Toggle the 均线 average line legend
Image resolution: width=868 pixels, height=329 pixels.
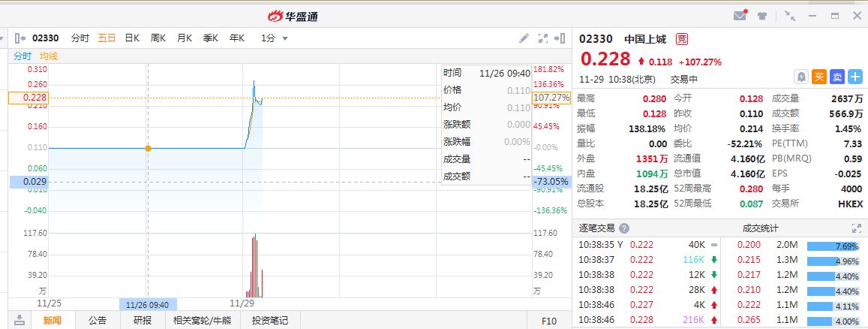pos(49,56)
